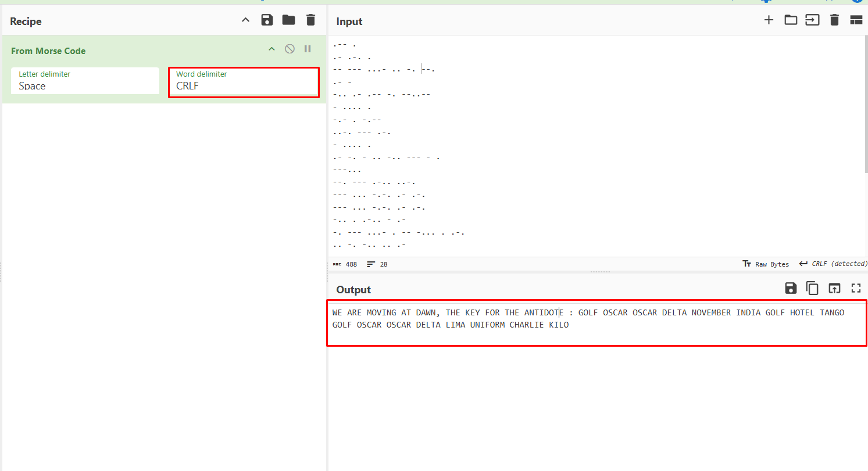Load a recipe via folder icon

pos(288,20)
